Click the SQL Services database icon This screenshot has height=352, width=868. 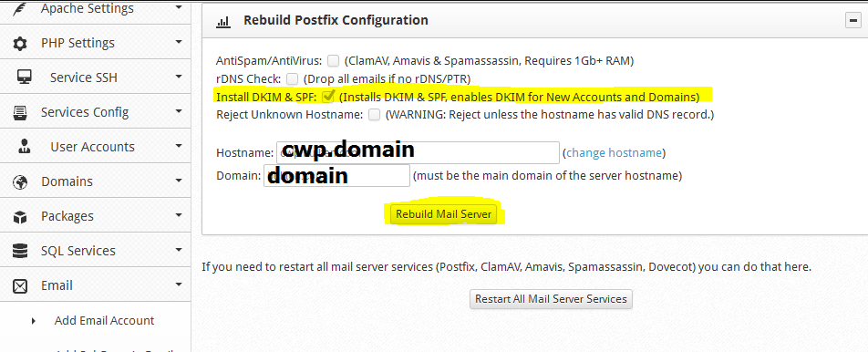tap(20, 252)
